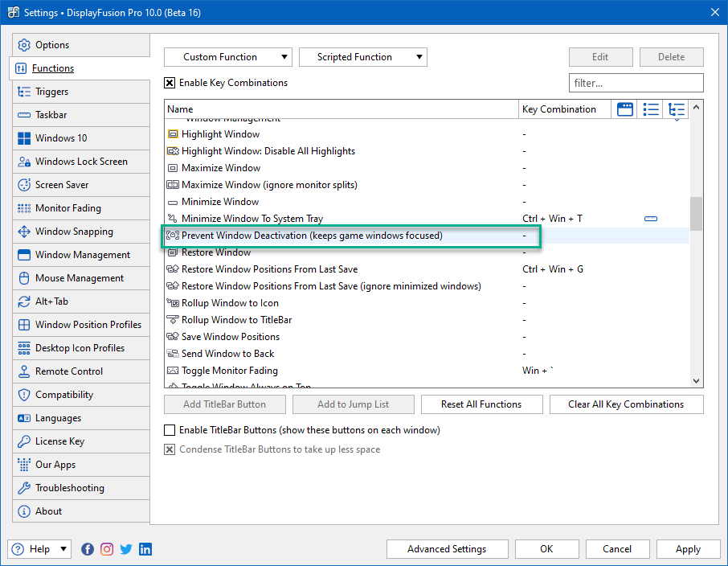Open the Window Snapping tab

(74, 232)
